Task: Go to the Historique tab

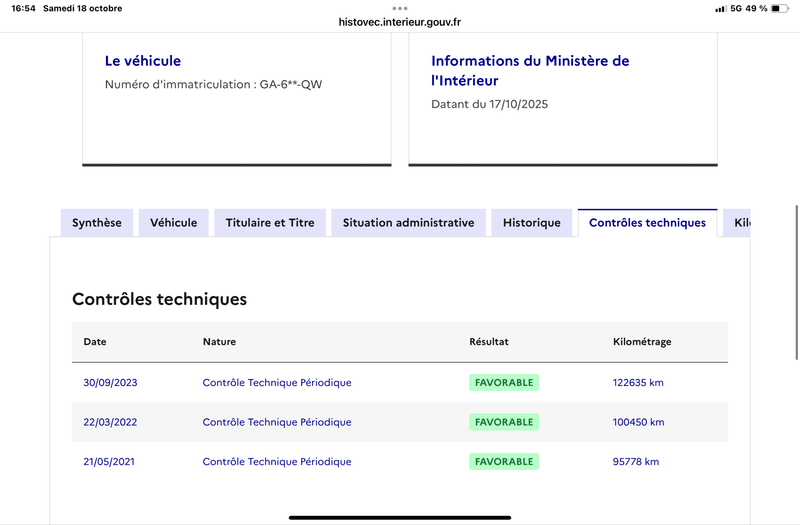Action: click(x=532, y=223)
